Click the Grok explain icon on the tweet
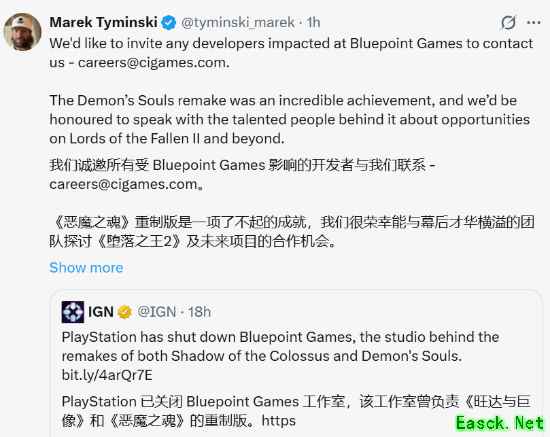550x437 pixels. [508, 23]
